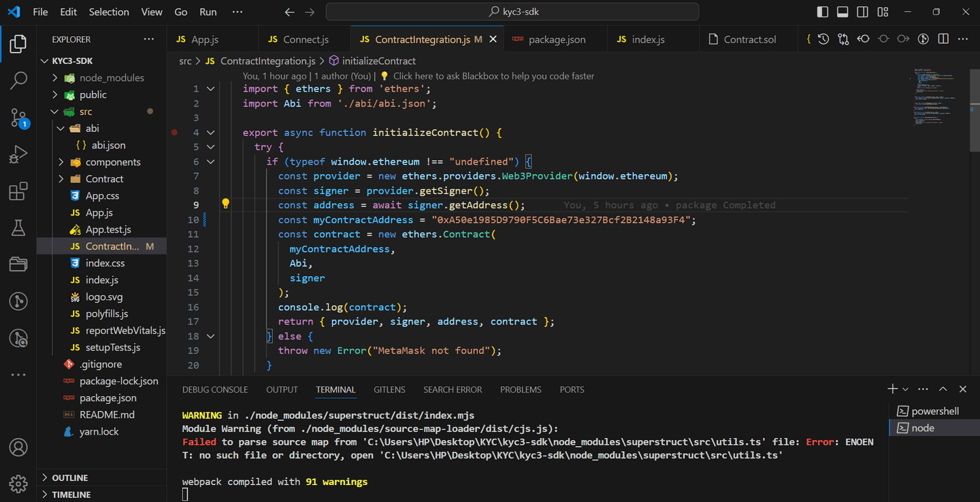Show additional activity bar views ellipsis

(x=18, y=374)
